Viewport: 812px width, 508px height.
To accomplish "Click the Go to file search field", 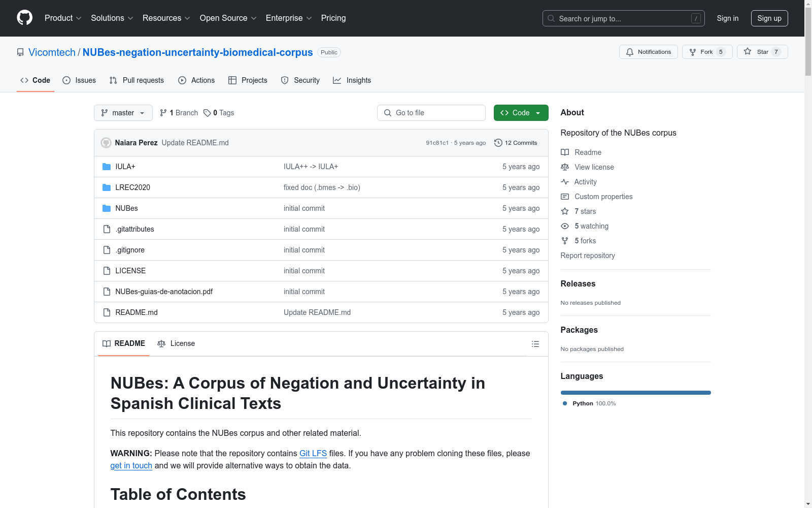I will pyautogui.click(x=431, y=113).
